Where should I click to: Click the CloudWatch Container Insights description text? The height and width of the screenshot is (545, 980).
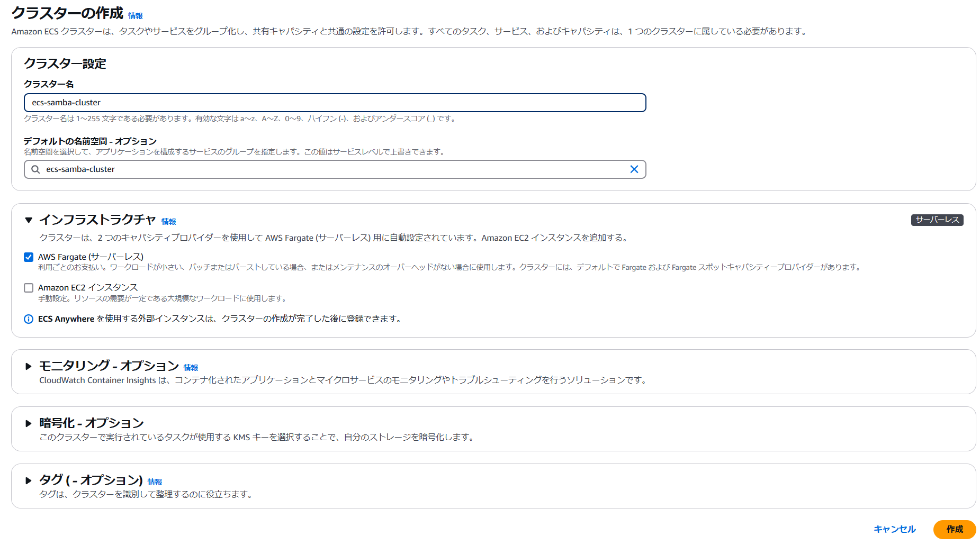343,380
